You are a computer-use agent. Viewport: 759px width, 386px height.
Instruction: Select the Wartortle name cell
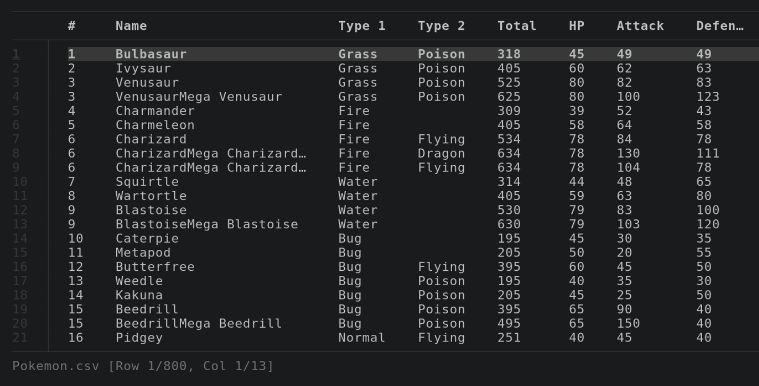(151, 196)
